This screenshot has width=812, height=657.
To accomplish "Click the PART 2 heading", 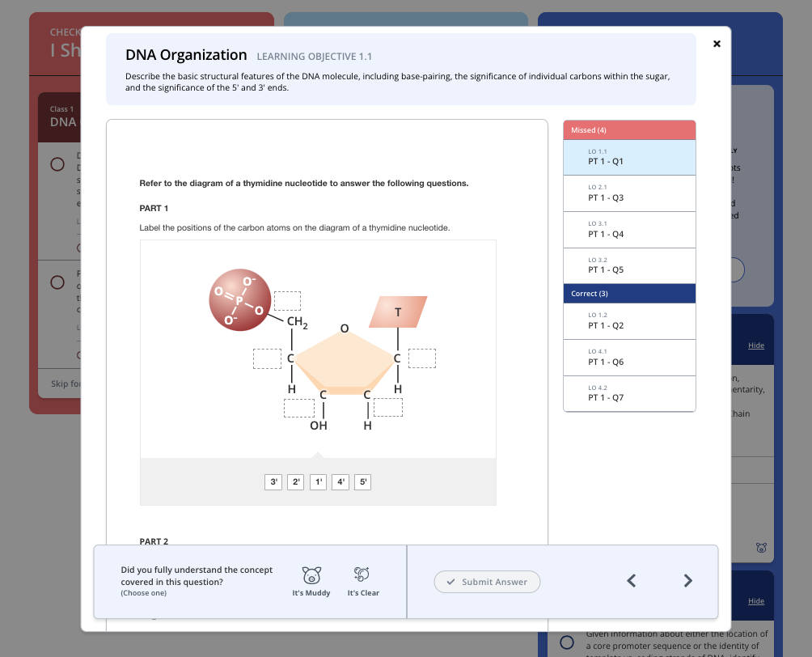I will coord(154,541).
